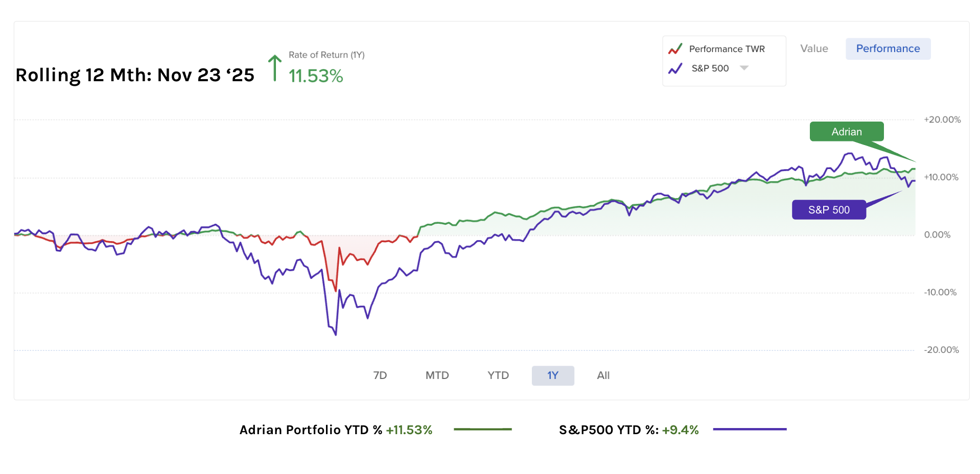The height and width of the screenshot is (474, 980).
Task: Click the +20.00% axis label
Action: click(942, 120)
